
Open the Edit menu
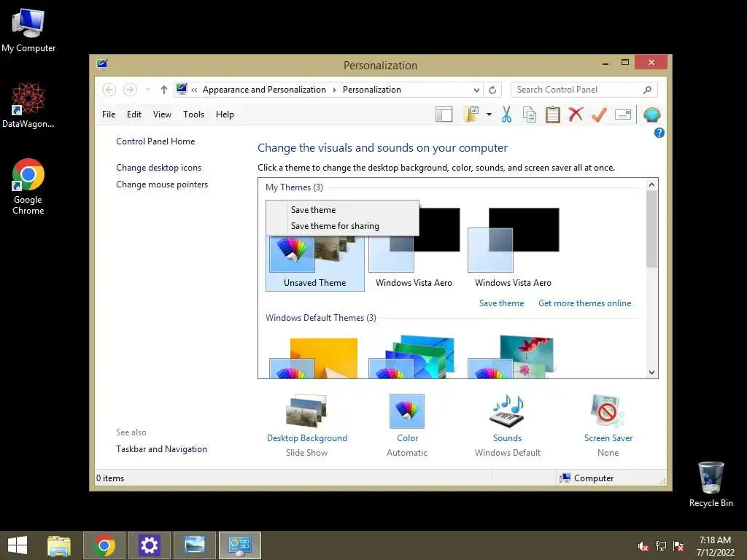(134, 114)
